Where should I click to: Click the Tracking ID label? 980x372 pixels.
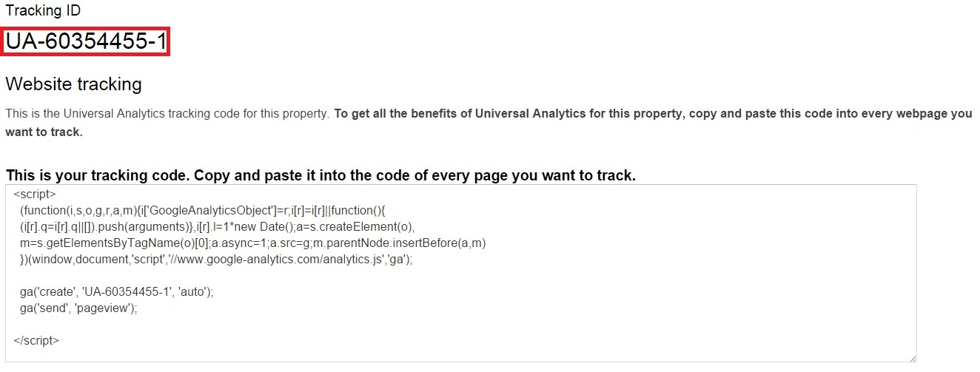pyautogui.click(x=43, y=11)
